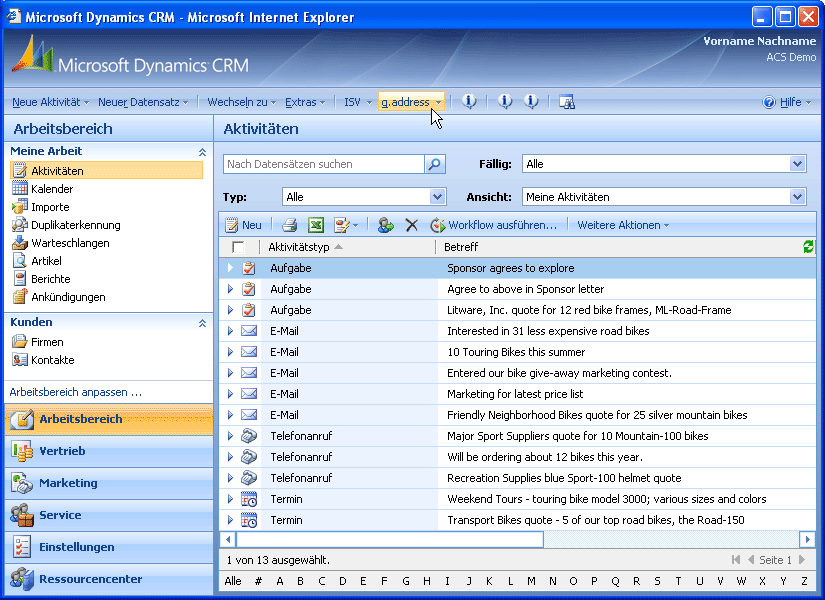Switch to Vertrieb area
This screenshot has height=600, width=825.
coord(109,451)
